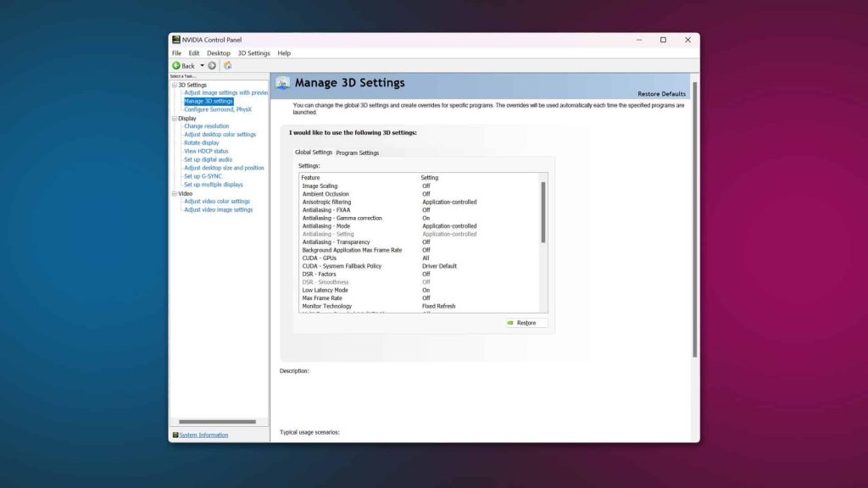Open the 3D Settings menu
868x488 pixels.
pyautogui.click(x=253, y=53)
